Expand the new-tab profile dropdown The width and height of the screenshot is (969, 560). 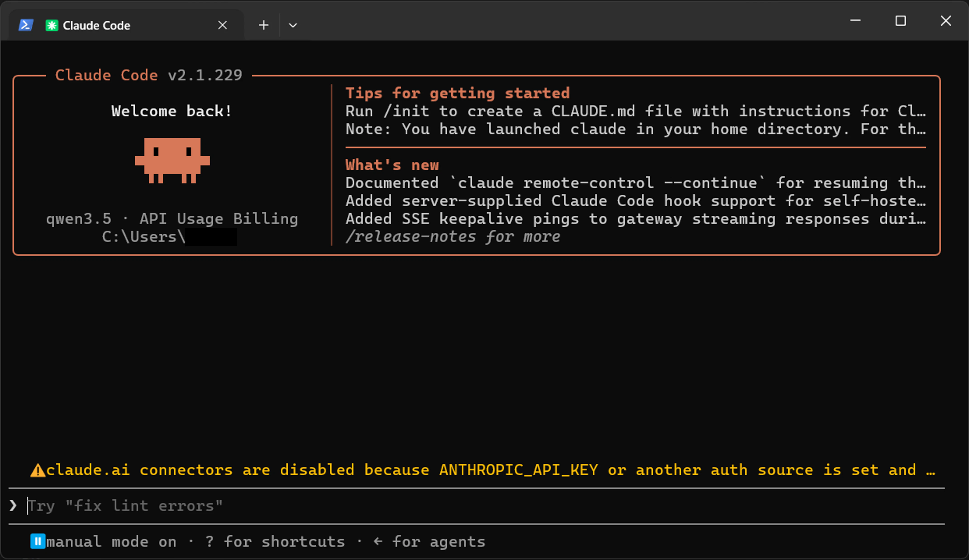pyautogui.click(x=293, y=25)
